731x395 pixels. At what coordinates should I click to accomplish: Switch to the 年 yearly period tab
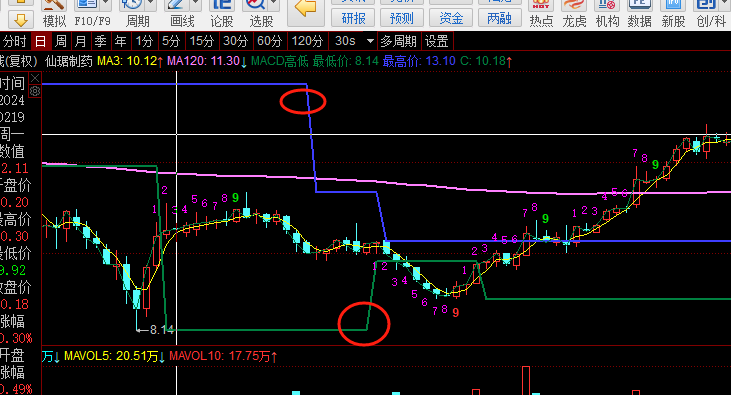pos(121,41)
